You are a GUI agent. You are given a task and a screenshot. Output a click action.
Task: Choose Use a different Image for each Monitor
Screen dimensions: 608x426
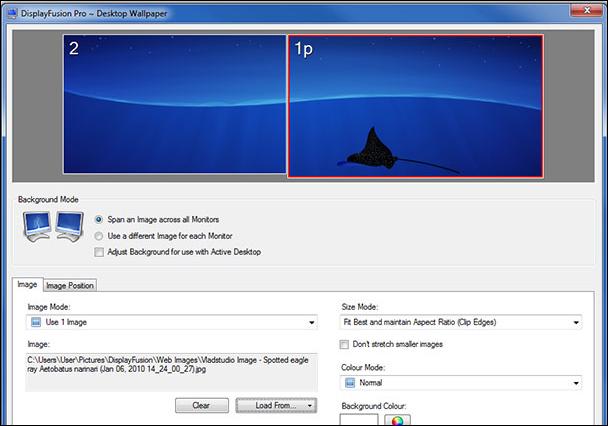(99, 235)
